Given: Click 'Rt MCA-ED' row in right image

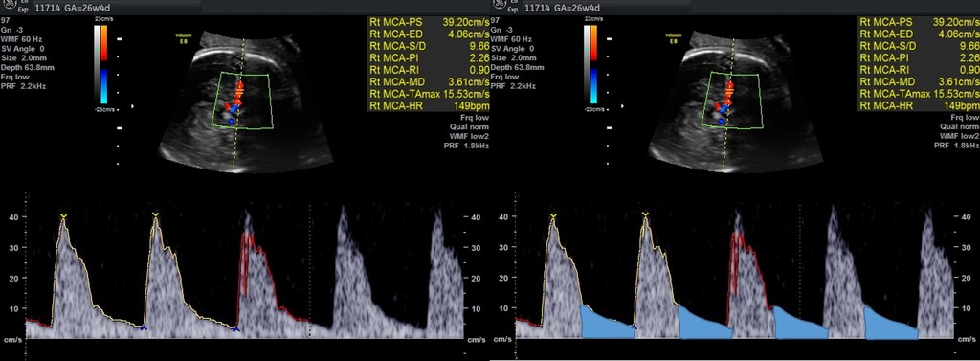Looking at the screenshot, I should click(920, 34).
